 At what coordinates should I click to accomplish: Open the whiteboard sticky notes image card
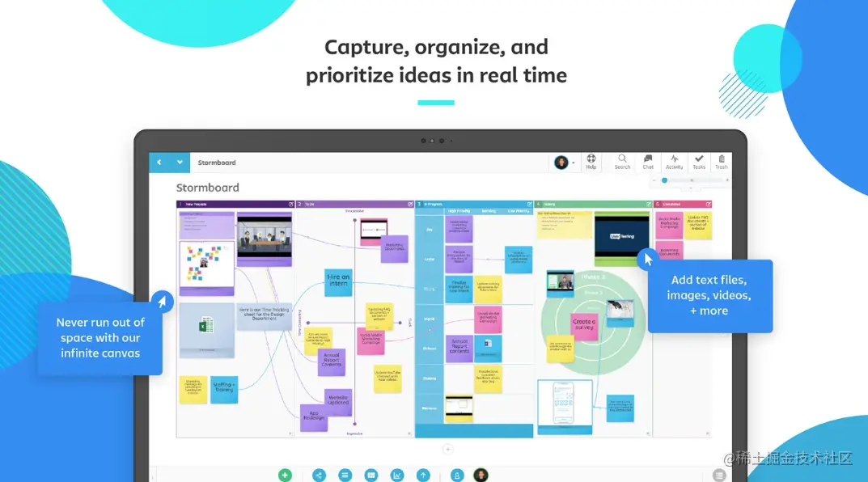[x=206, y=268]
